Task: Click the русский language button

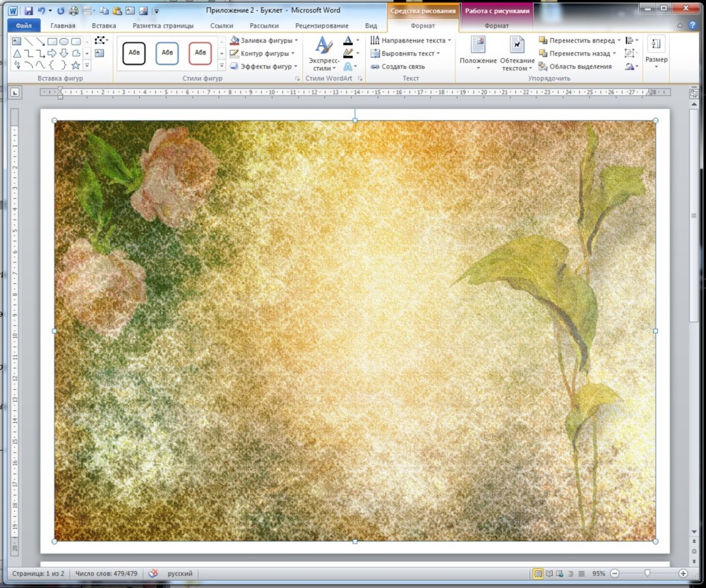Action: pyautogui.click(x=180, y=574)
